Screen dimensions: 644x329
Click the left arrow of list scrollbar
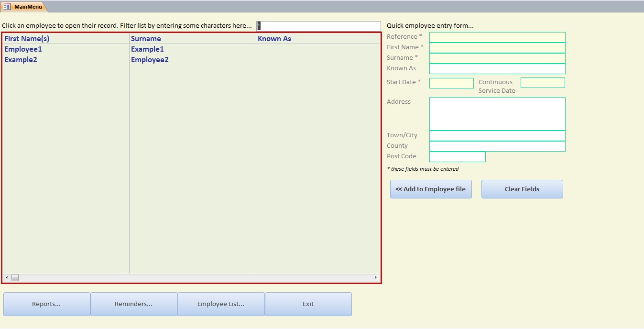(x=7, y=278)
